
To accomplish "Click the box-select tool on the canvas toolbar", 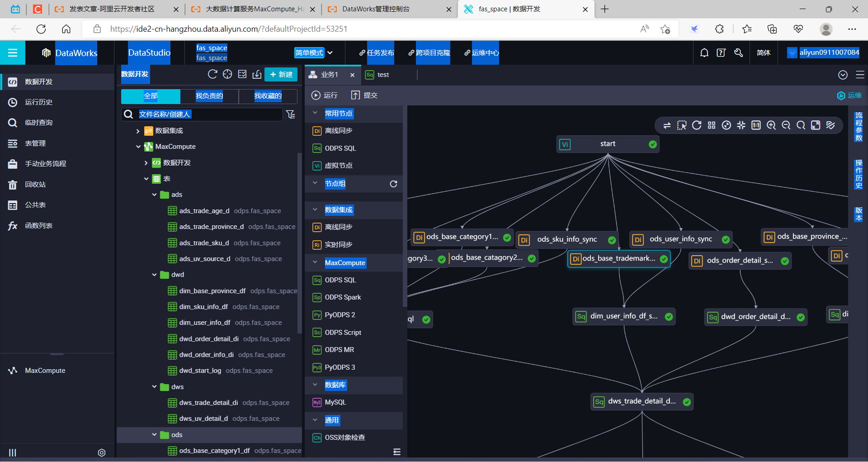I will (x=682, y=125).
